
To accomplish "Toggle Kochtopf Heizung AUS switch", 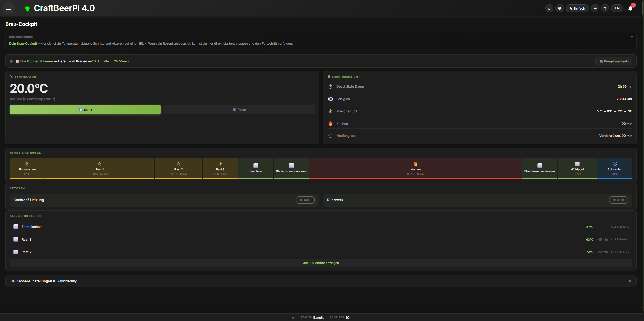I will 305,200.
